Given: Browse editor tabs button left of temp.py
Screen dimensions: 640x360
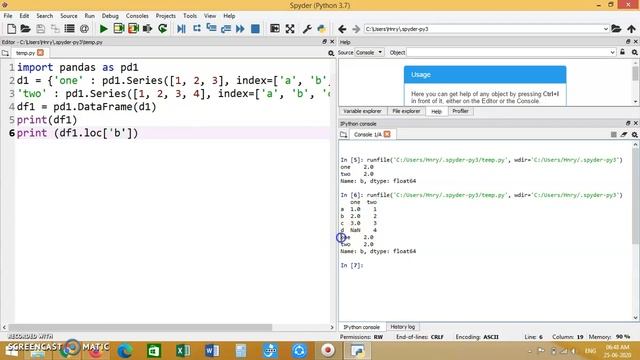Looking at the screenshot, I should click(x=5, y=53).
